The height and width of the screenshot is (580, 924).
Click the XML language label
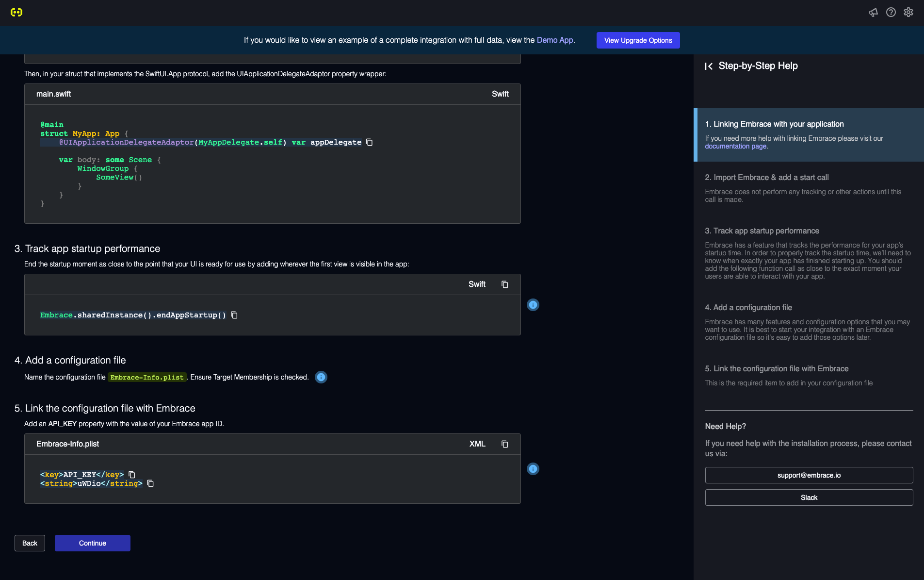(x=477, y=444)
